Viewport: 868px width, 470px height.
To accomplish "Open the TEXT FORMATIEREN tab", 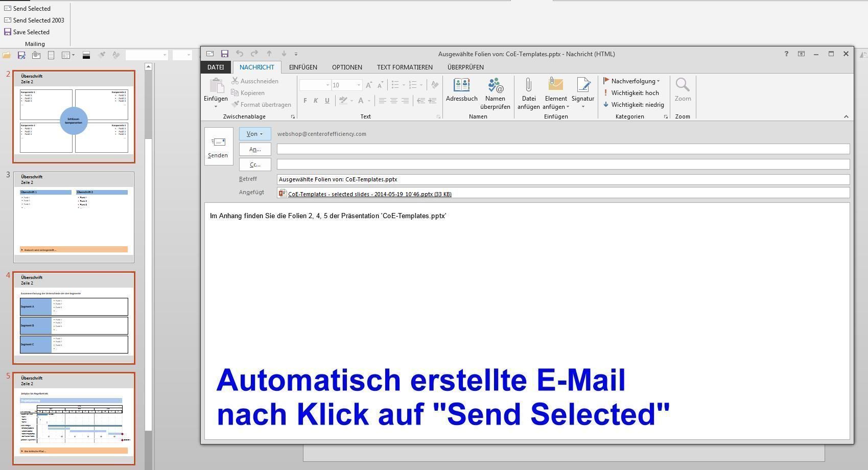I will (x=404, y=67).
